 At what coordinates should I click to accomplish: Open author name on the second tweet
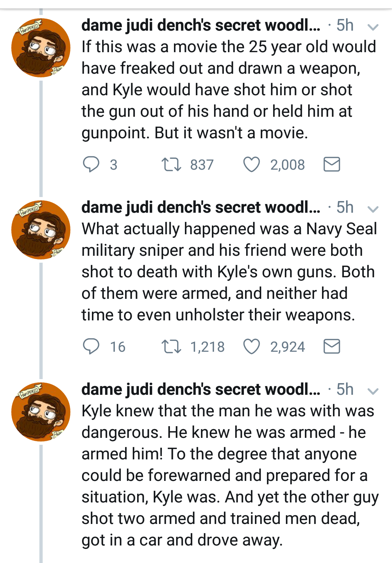coord(201,207)
